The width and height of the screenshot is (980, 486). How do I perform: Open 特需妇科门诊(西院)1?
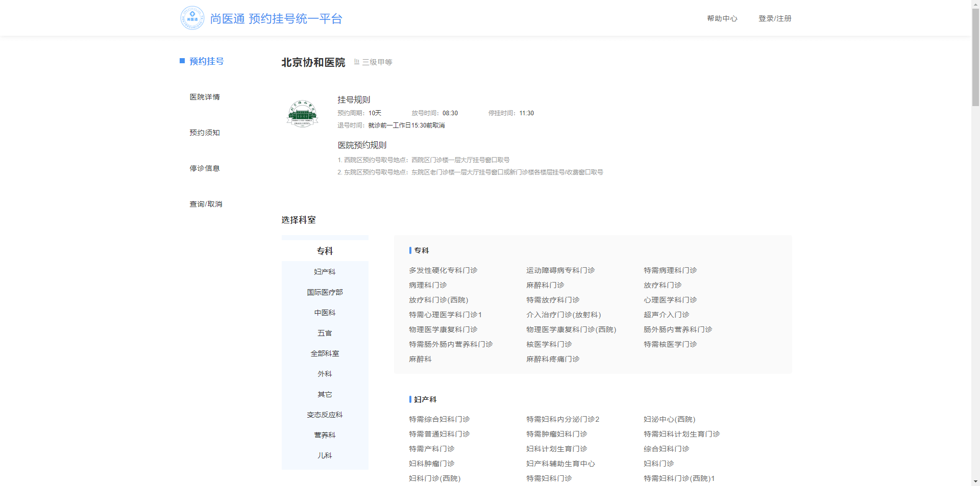point(679,478)
